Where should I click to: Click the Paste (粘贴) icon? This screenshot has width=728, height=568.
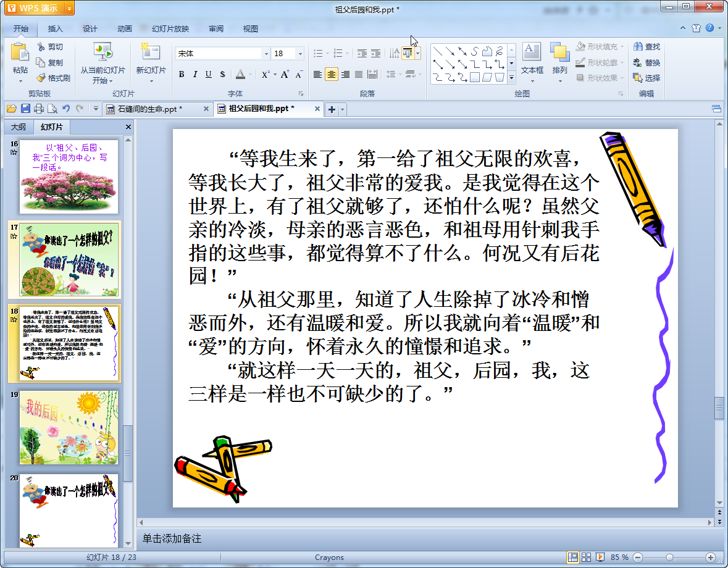point(20,52)
